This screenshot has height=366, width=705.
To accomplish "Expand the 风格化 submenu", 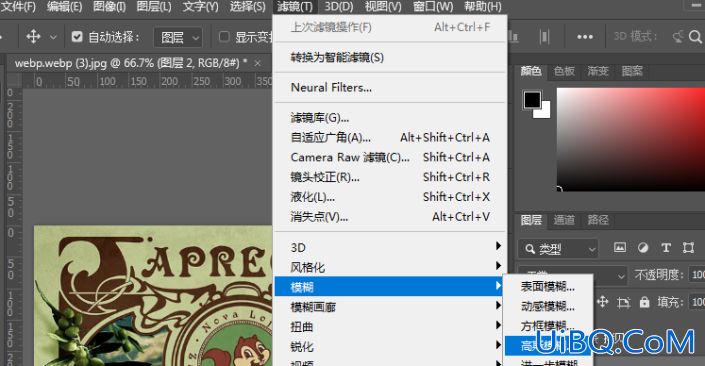I will coord(390,267).
